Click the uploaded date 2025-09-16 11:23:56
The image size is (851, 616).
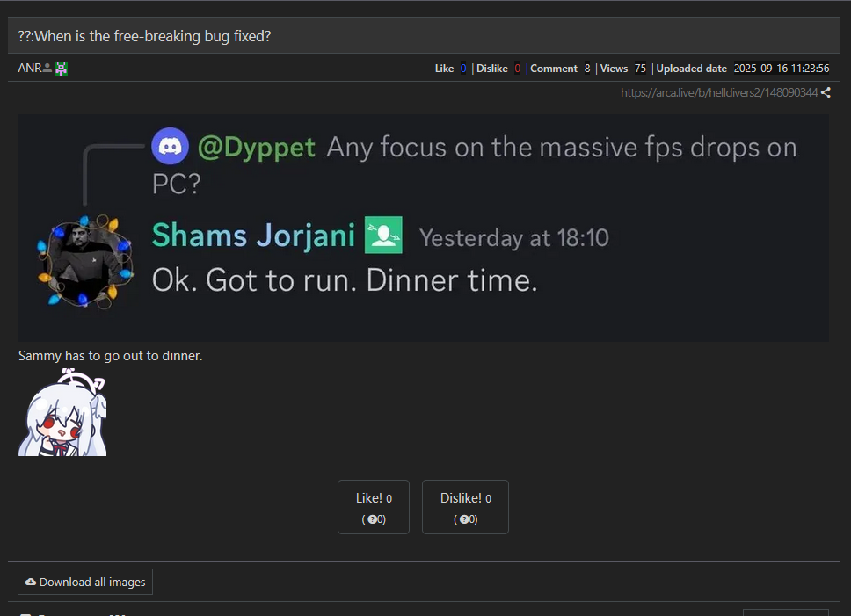click(x=782, y=69)
